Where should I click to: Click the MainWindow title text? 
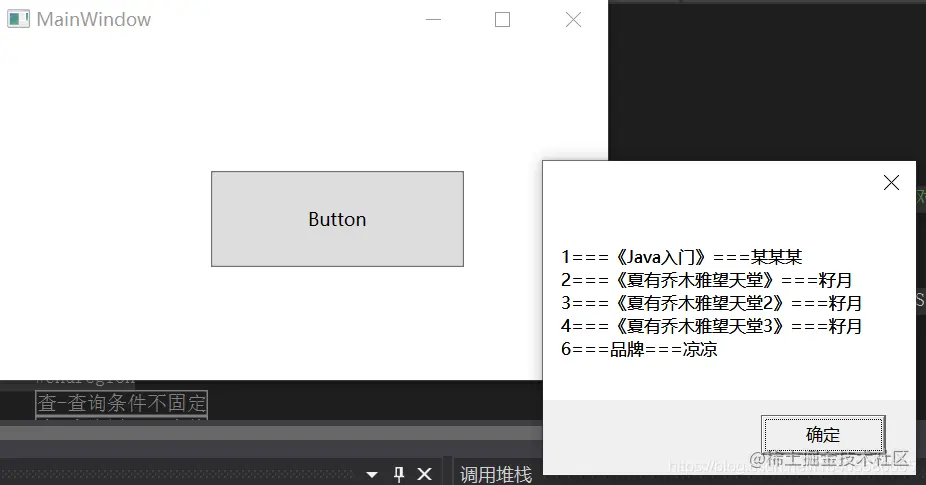[x=94, y=19]
